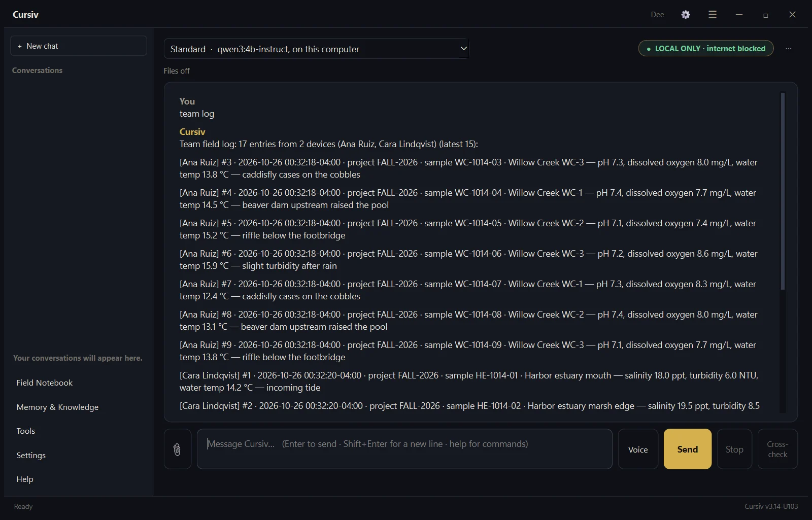Open the Help section
Viewport: 812px width, 520px height.
click(x=25, y=479)
